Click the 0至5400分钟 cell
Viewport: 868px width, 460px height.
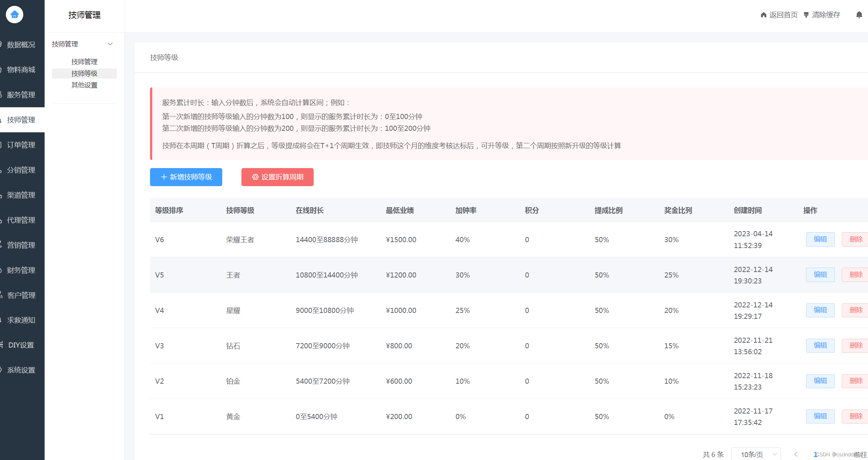point(317,417)
